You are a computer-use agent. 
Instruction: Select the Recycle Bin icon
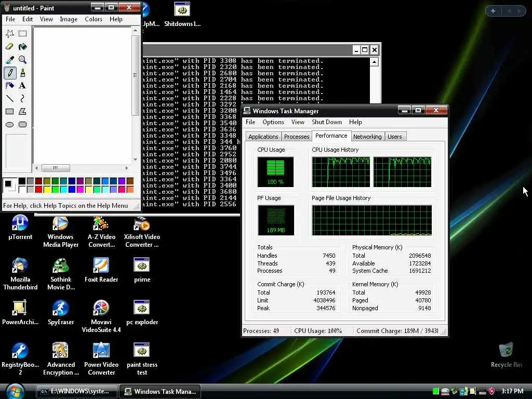point(506,355)
